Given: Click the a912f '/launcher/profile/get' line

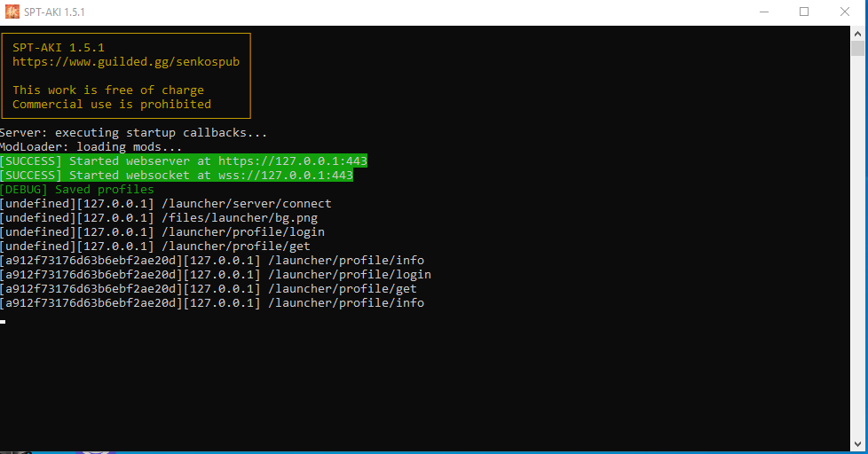Looking at the screenshot, I should [x=209, y=289].
